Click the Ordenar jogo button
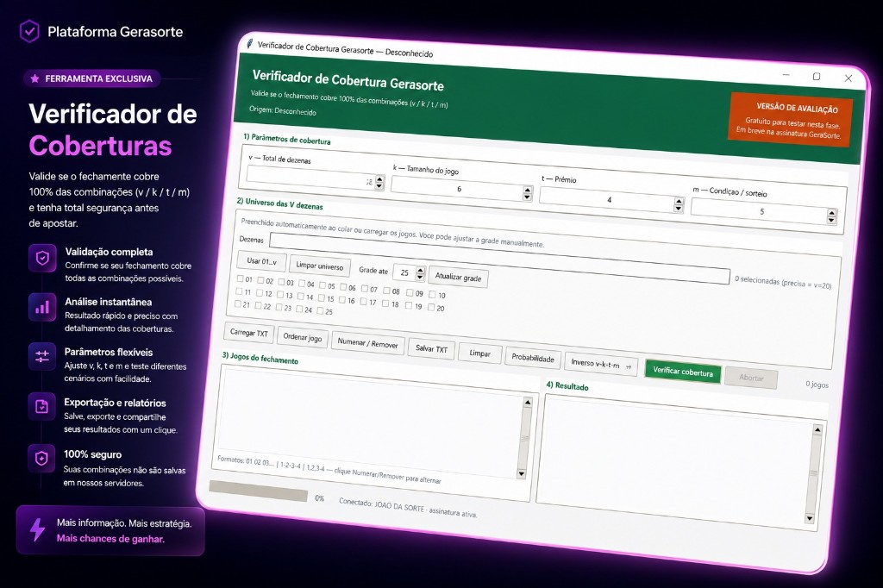The width and height of the screenshot is (883, 588). click(303, 337)
